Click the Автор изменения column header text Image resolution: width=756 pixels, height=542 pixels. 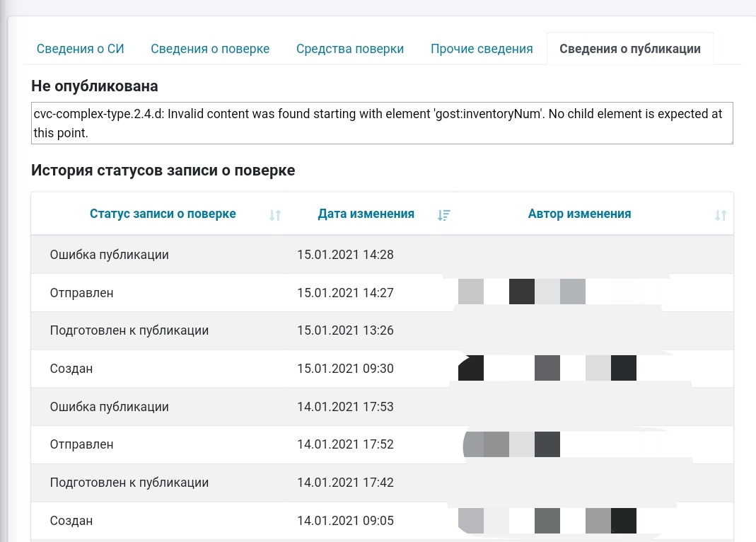coord(579,214)
